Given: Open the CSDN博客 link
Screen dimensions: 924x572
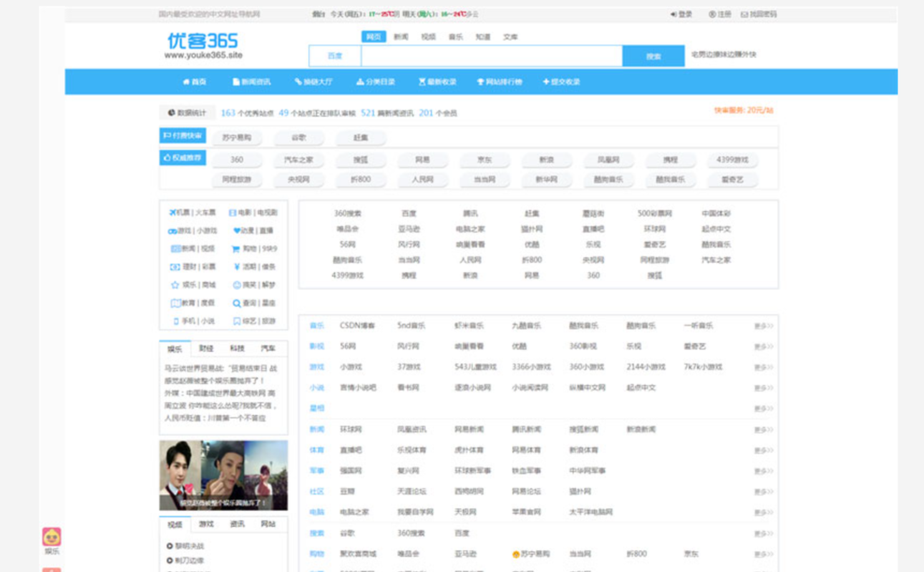Looking at the screenshot, I should click(357, 326).
